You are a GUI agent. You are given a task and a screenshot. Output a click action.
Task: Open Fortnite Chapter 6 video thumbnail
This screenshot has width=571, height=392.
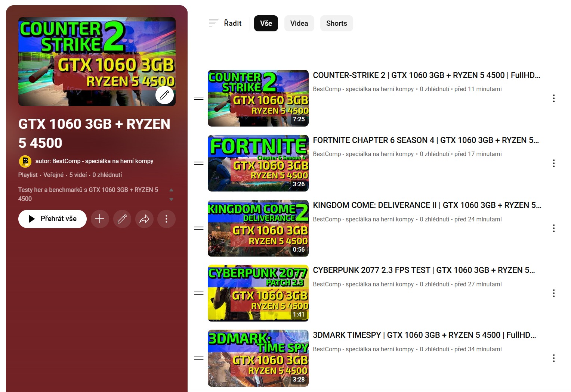tap(258, 163)
